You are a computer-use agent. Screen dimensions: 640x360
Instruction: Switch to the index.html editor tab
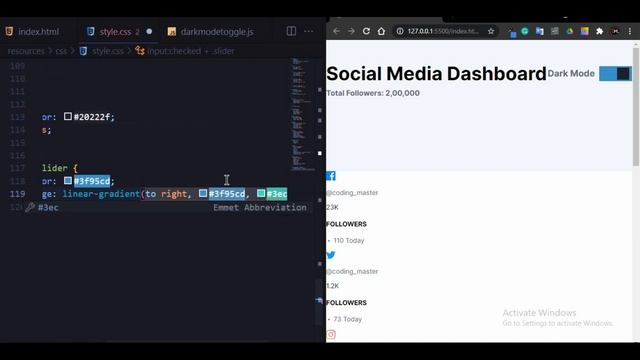(x=33, y=31)
